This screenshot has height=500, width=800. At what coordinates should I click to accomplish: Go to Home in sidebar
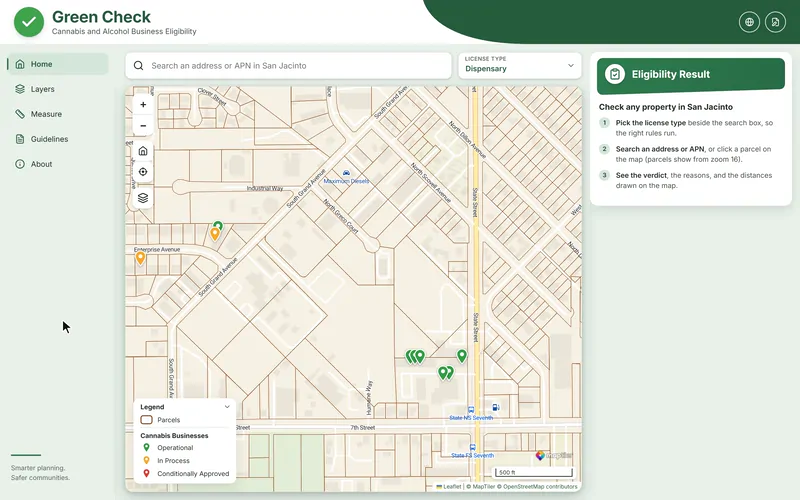coord(58,64)
